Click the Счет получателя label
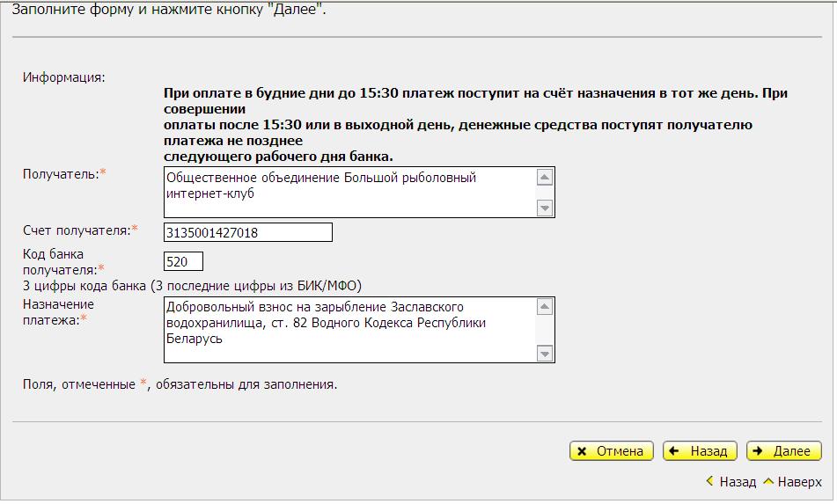 click(x=77, y=230)
